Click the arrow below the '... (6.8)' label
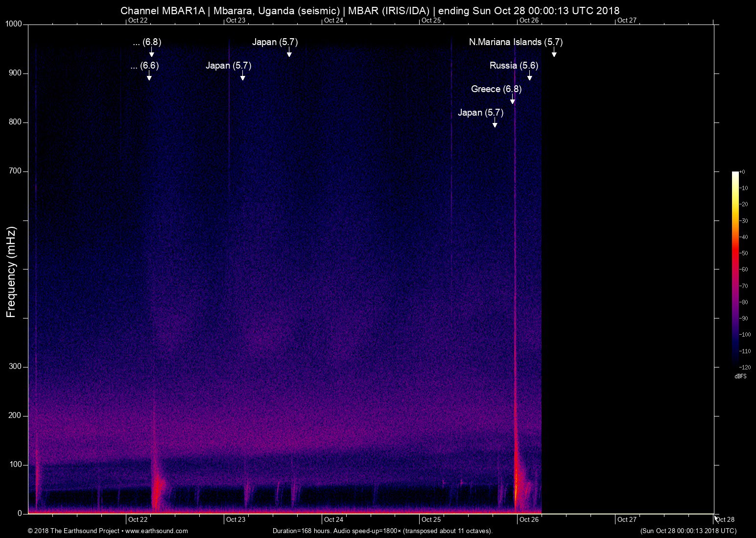Image resolution: width=756 pixels, height=538 pixels. [151, 52]
